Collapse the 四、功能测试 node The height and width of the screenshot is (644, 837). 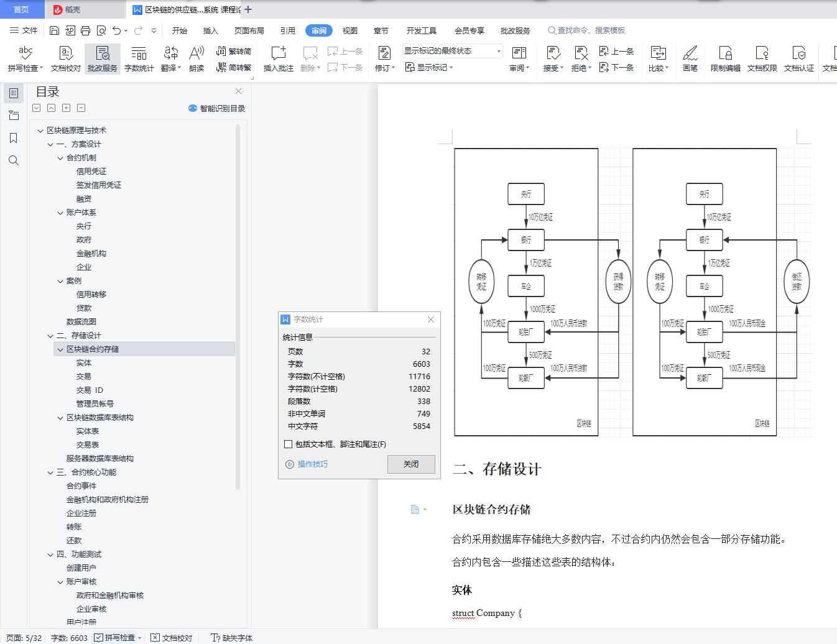(x=50, y=554)
